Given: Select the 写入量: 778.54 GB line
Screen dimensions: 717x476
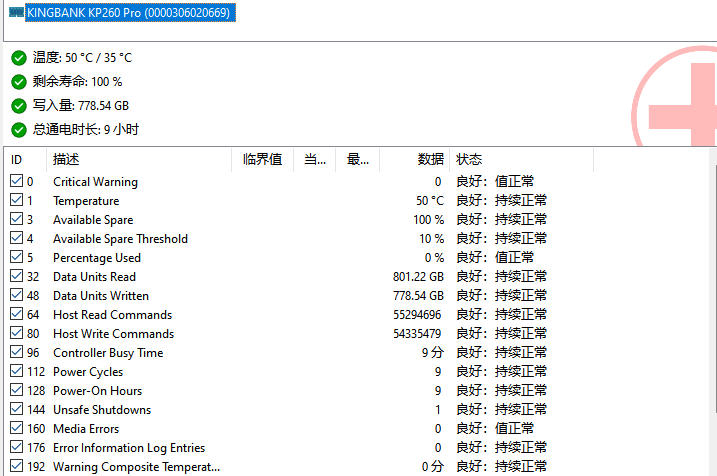Looking at the screenshot, I should pyautogui.click(x=80, y=106).
